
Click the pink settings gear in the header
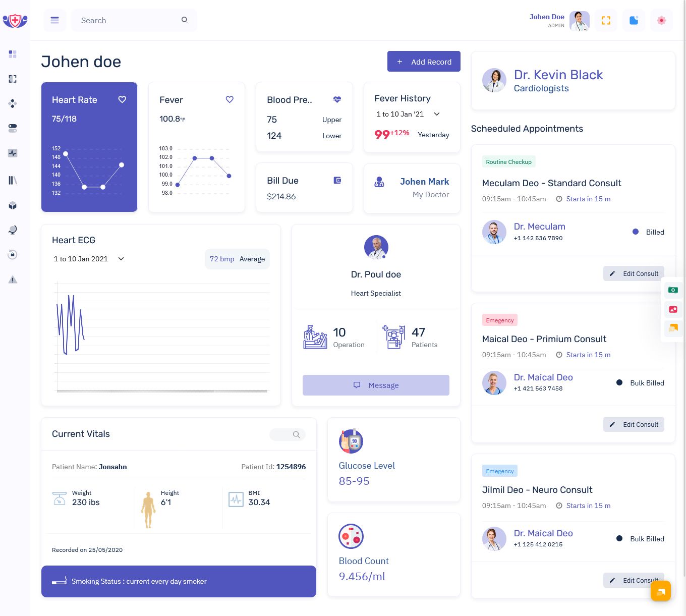click(661, 20)
